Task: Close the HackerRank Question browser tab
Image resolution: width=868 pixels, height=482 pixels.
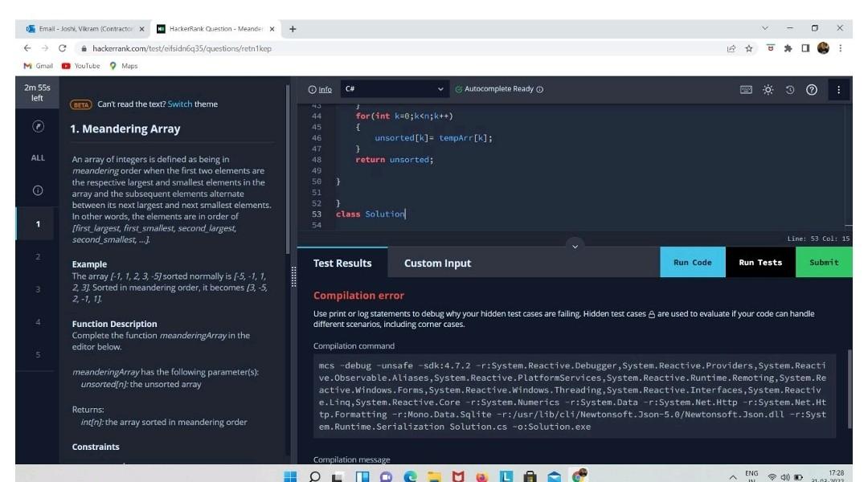Action: (272, 29)
